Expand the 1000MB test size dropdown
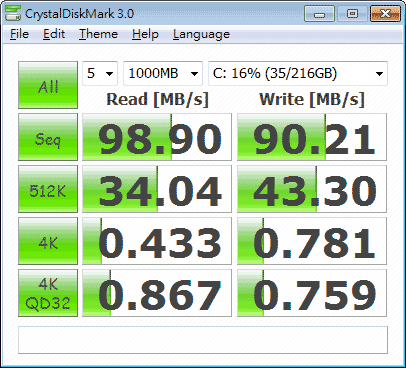 [x=163, y=73]
